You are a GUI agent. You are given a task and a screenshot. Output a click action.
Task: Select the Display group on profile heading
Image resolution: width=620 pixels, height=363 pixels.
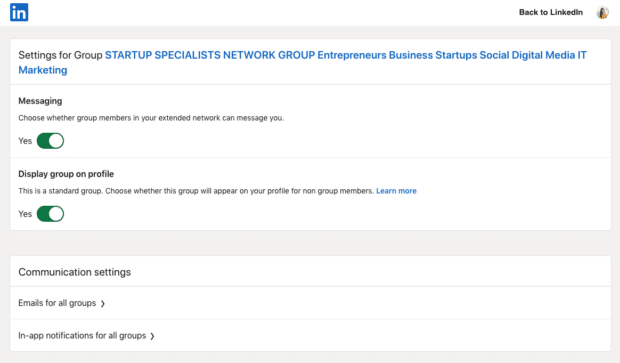pyautogui.click(x=66, y=174)
